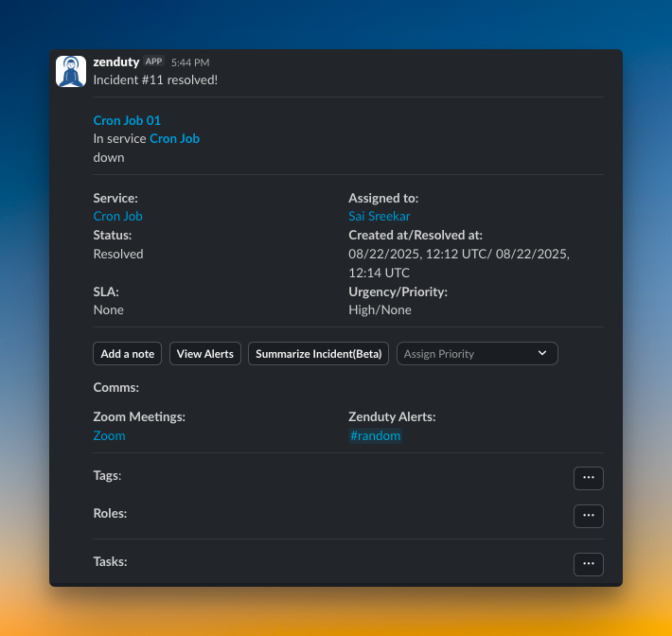Go to the #random channel mention
The height and width of the screenshot is (636, 672).
[375, 435]
